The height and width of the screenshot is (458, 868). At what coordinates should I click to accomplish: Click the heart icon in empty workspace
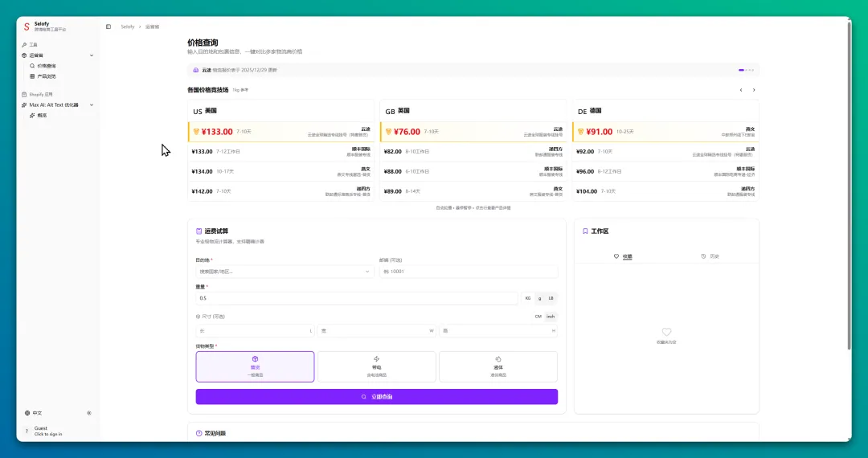(666, 332)
